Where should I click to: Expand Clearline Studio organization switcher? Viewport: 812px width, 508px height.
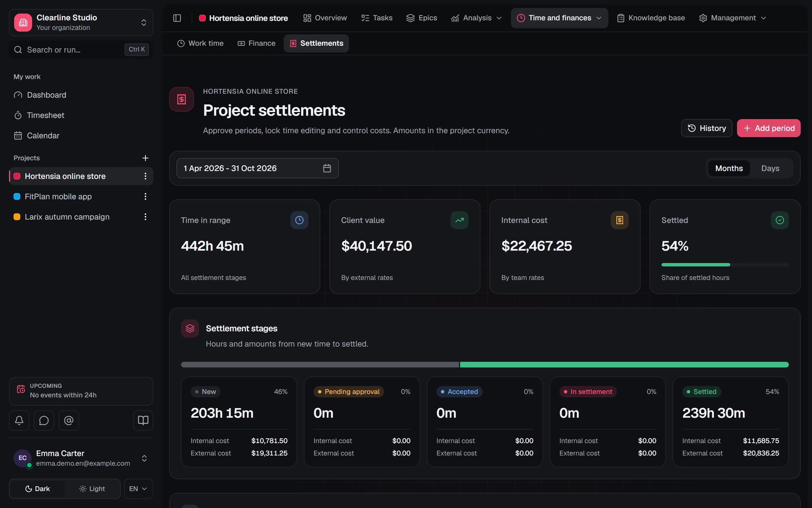click(x=81, y=23)
